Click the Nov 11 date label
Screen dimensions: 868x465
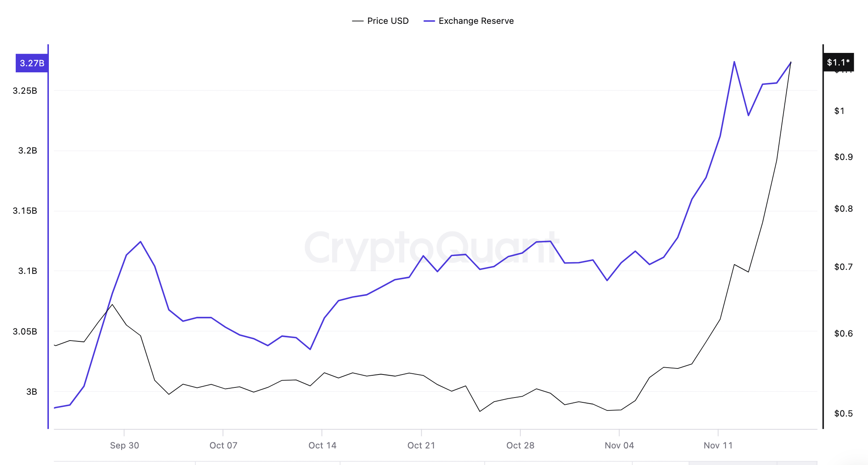[718, 445]
